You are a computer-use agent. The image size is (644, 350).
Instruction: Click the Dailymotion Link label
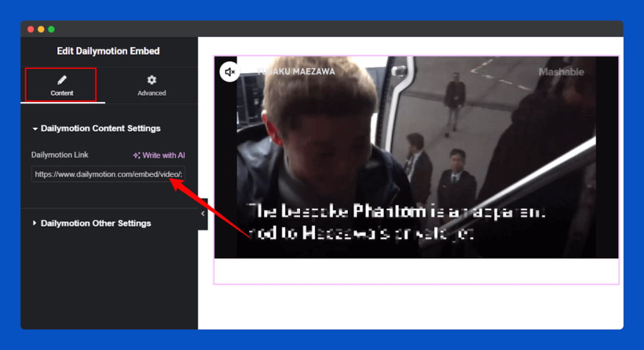(60, 155)
